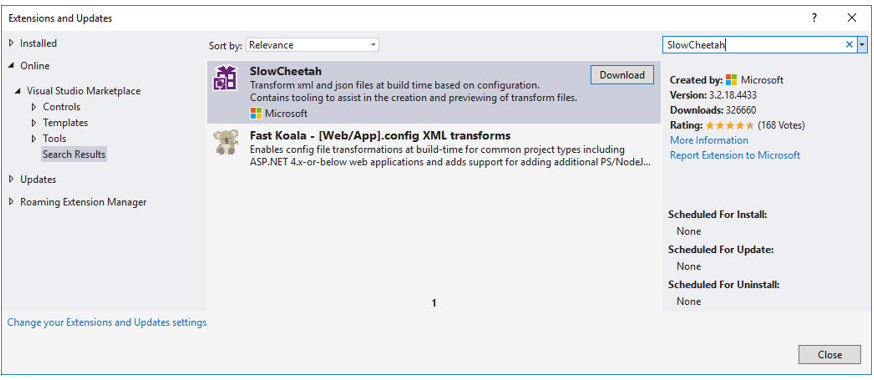
Task: Download the SlowCheetah extension
Action: [x=621, y=75]
